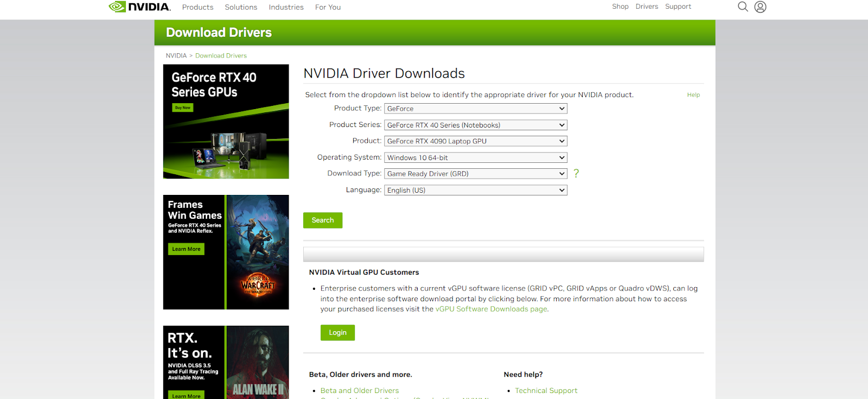The height and width of the screenshot is (399, 868).
Task: Click the NVIDIA Virtual GPU Customers heading
Action: coord(364,273)
